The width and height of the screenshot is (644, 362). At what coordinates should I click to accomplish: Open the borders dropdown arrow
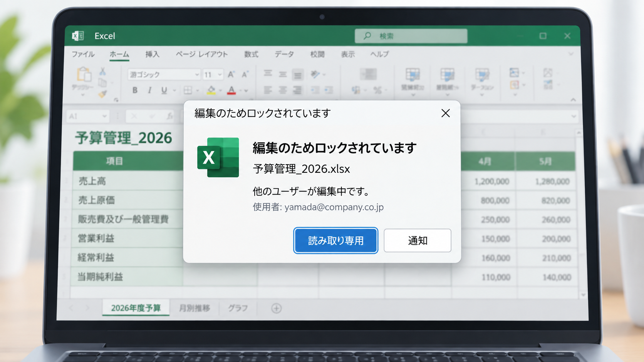pos(198,91)
